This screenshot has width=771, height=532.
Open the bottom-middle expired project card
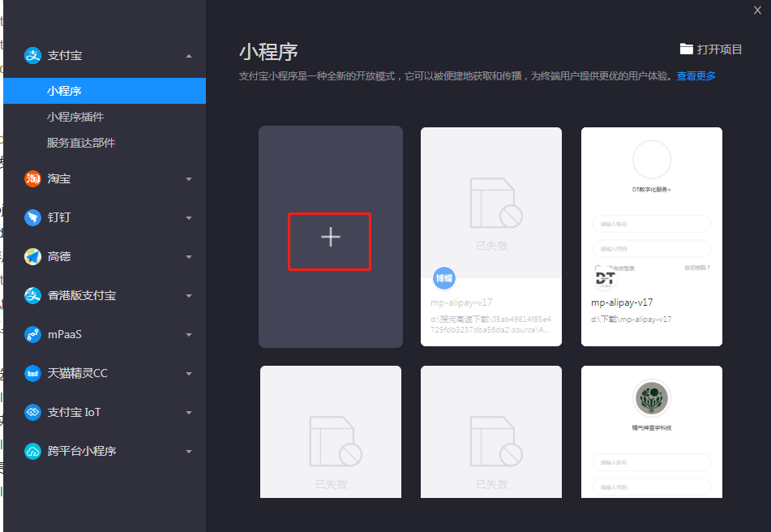tap(491, 431)
